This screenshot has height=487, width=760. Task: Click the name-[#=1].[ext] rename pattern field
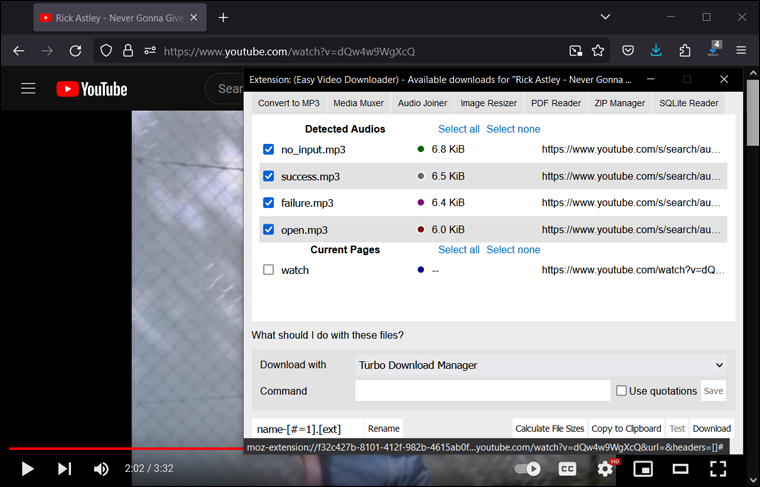[x=308, y=429]
